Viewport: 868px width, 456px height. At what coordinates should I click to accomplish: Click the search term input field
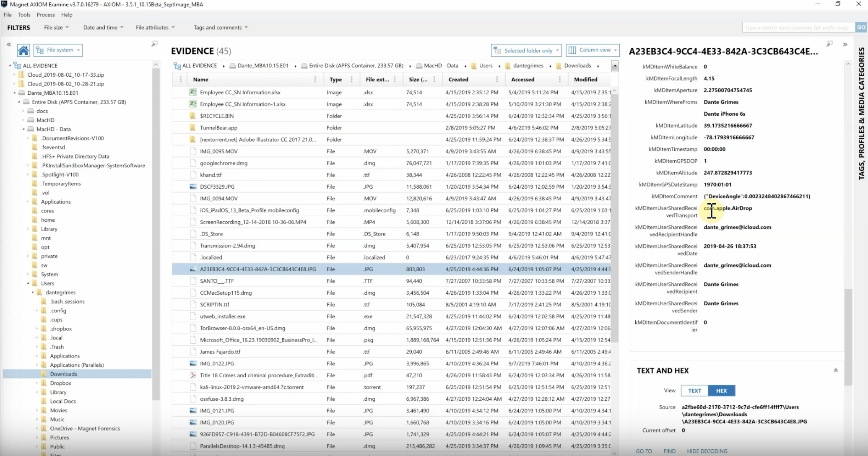point(798,27)
